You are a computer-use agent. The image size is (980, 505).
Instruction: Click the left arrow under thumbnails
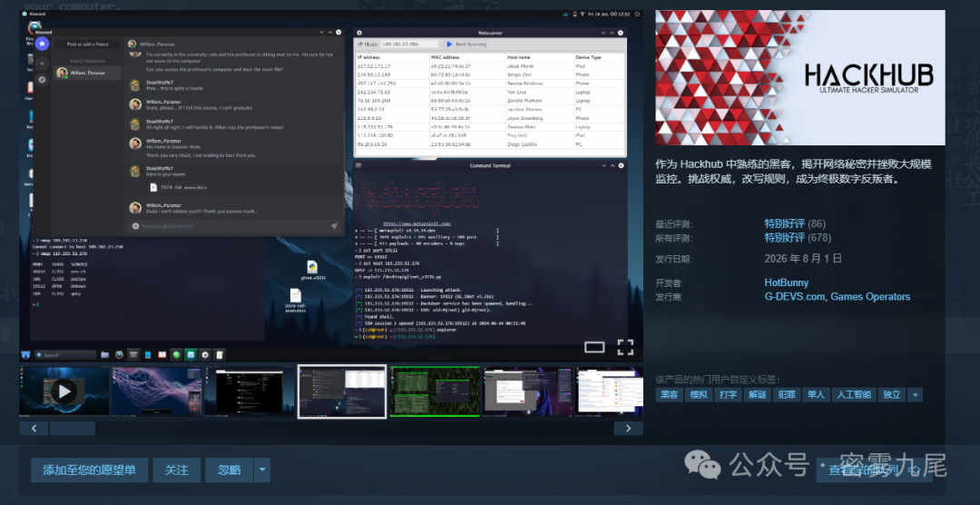tap(34, 429)
